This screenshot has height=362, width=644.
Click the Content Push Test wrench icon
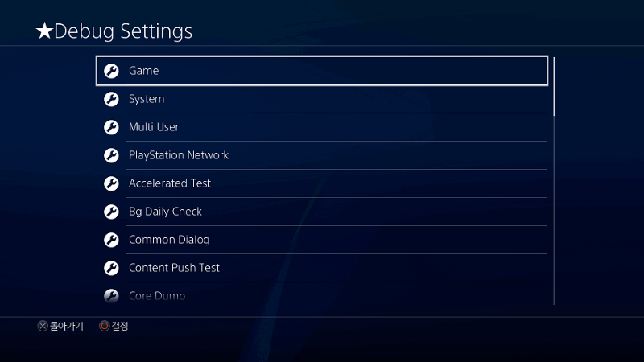[111, 268]
